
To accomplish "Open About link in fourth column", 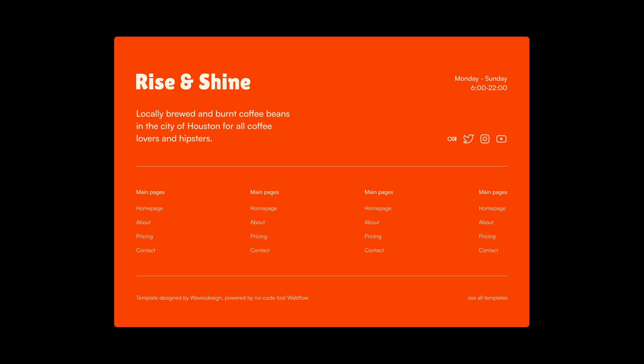I will click(486, 222).
